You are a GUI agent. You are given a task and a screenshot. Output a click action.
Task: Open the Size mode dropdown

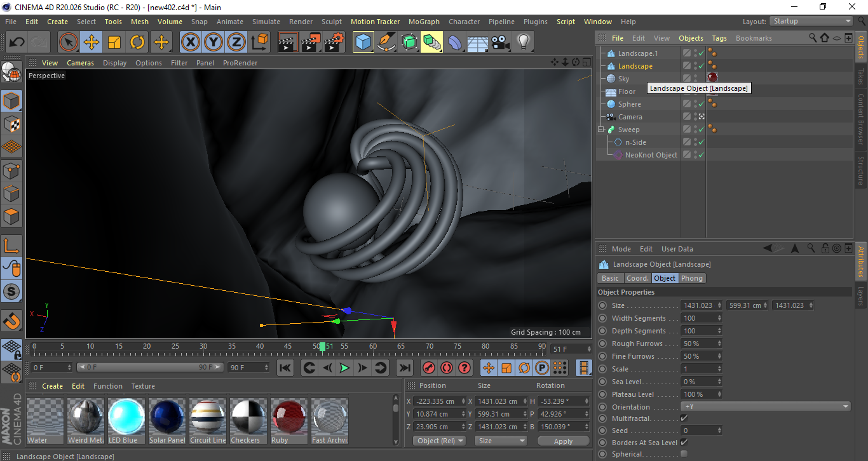(x=501, y=441)
